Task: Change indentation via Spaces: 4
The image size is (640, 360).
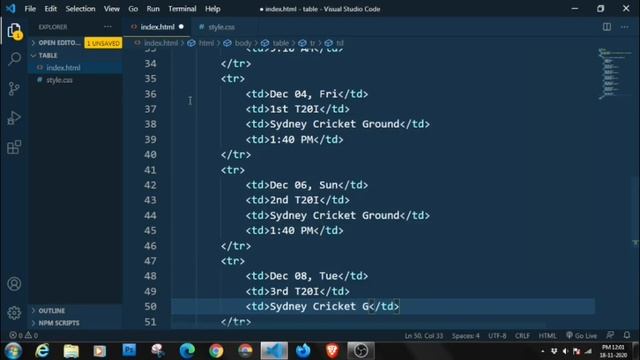Action: click(x=465, y=336)
